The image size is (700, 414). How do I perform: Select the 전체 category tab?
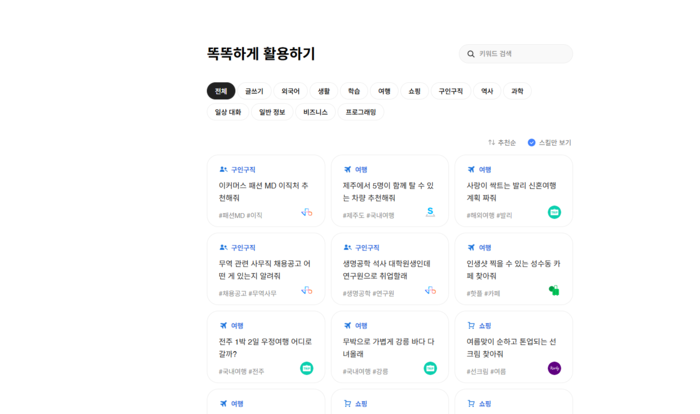click(221, 91)
